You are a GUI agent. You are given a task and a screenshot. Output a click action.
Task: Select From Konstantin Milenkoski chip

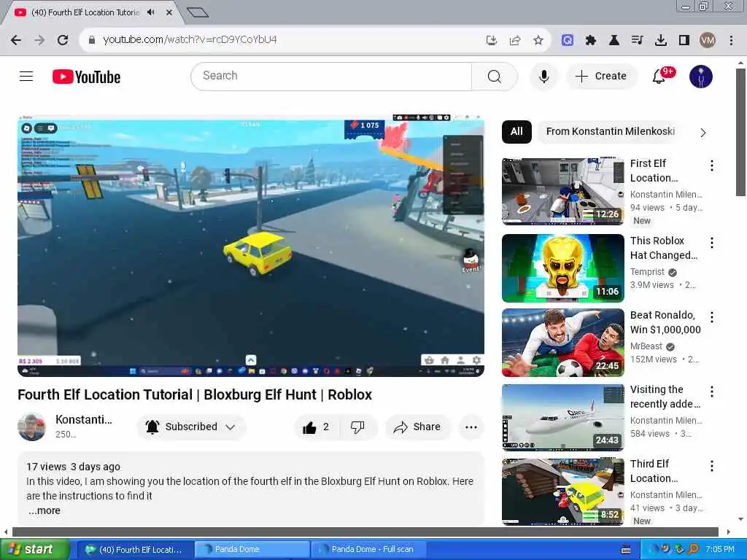pyautogui.click(x=611, y=131)
